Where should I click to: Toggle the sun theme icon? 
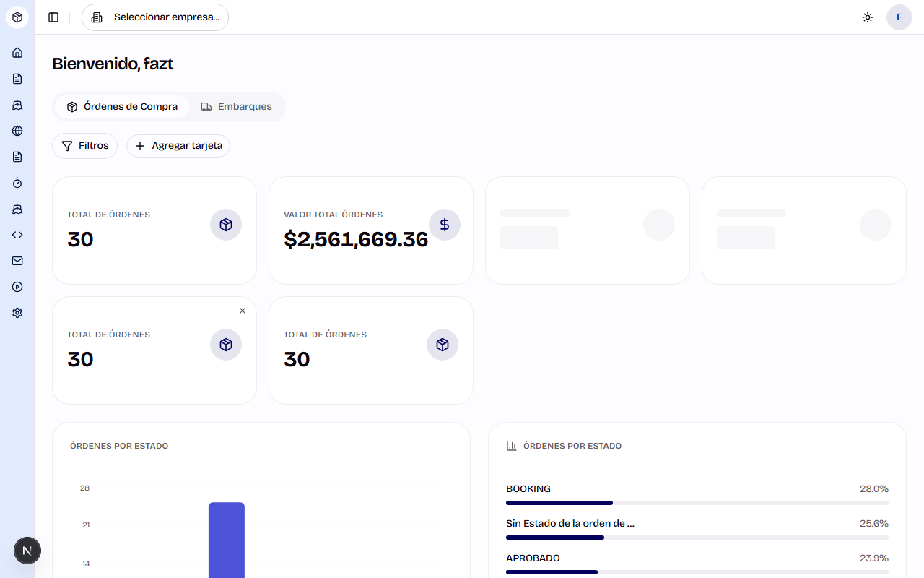click(868, 17)
